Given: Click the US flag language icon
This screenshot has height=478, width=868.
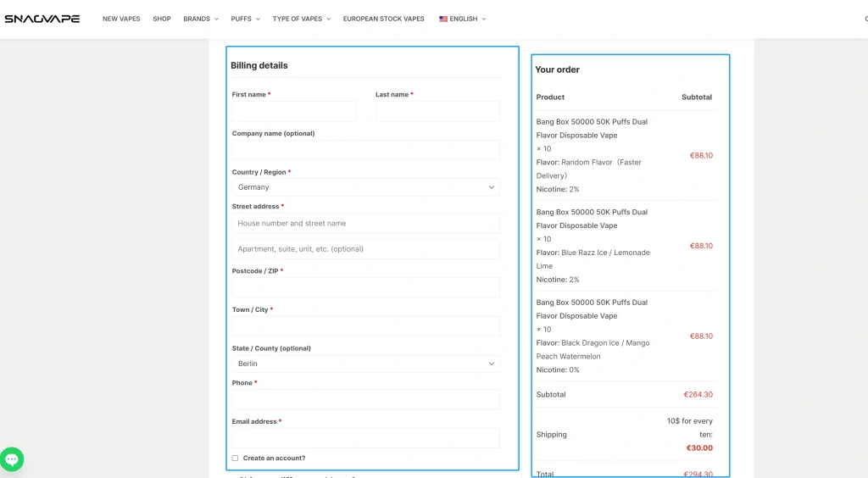Looking at the screenshot, I should click(442, 19).
